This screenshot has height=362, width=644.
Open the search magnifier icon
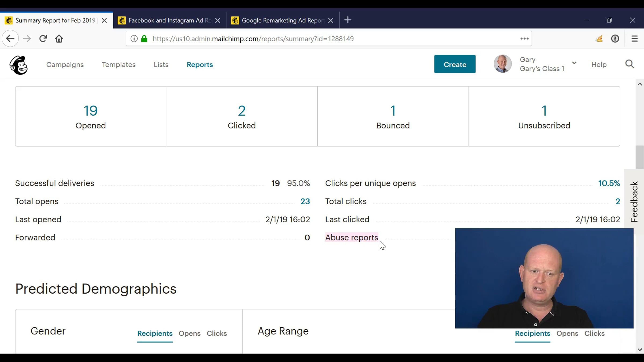coord(629,64)
